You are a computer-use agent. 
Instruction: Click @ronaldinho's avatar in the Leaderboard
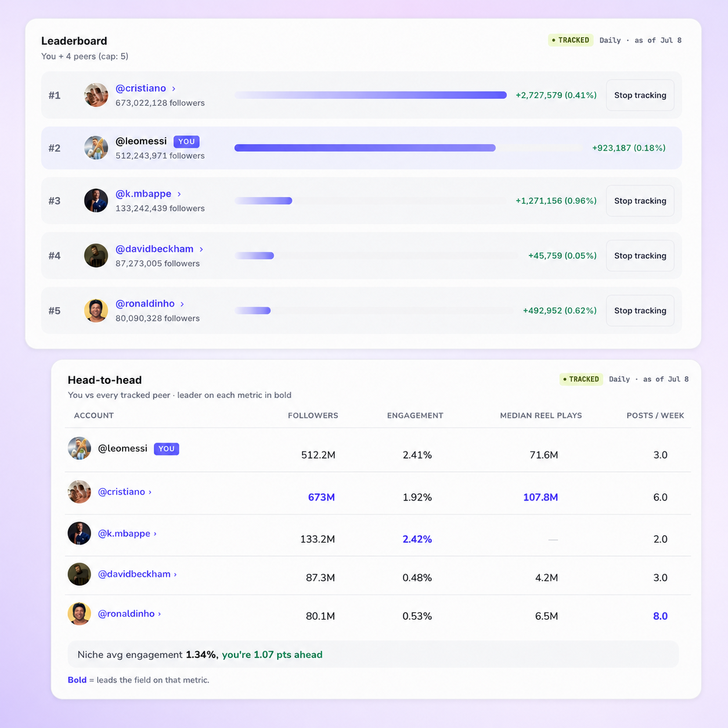click(96, 311)
